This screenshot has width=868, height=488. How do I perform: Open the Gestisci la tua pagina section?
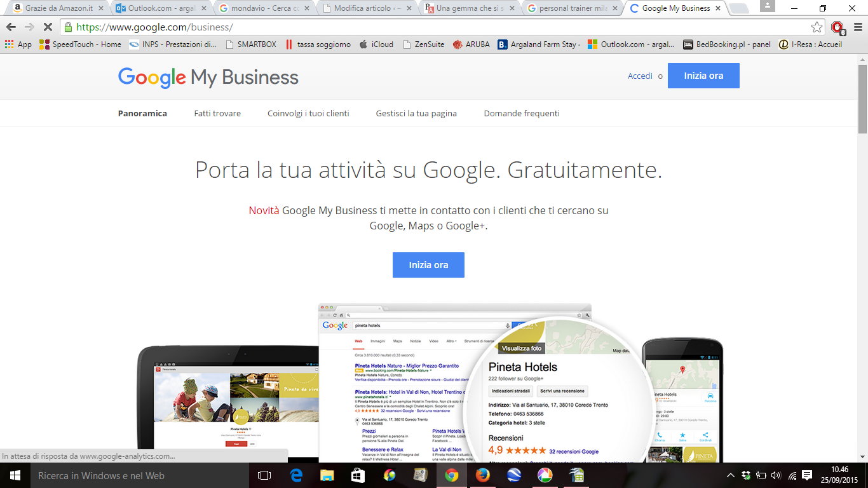(x=416, y=113)
